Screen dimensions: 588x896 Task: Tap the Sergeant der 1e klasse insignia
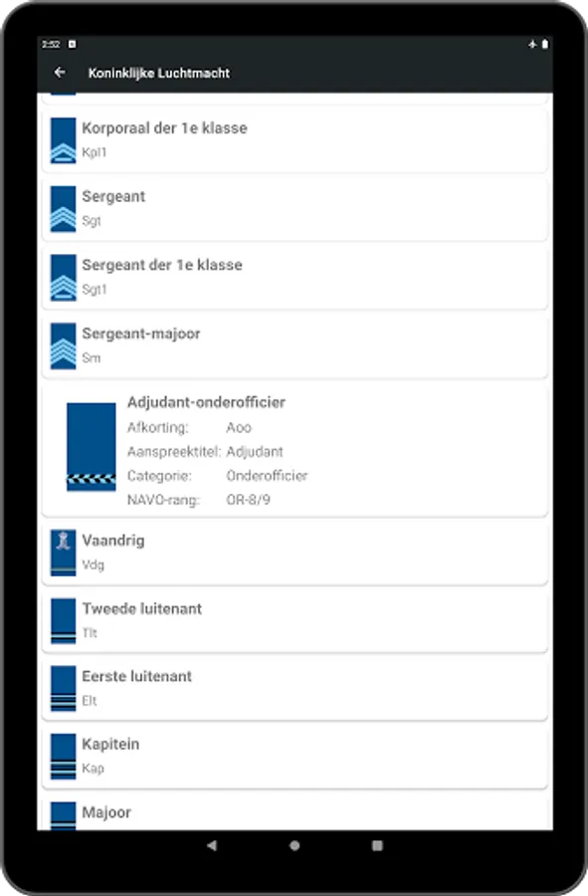click(x=63, y=278)
